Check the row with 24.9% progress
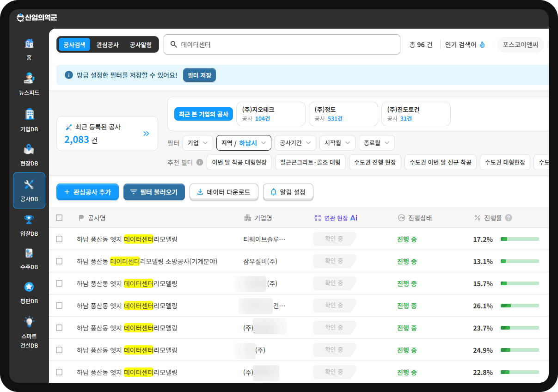Image resolution: width=558 pixels, height=392 pixels. pyautogui.click(x=59, y=350)
